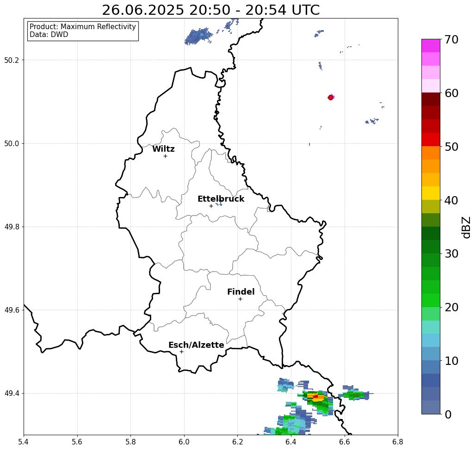476x450 pixels.
Task: Click the 'Data: DWD' label
Action: (49, 35)
